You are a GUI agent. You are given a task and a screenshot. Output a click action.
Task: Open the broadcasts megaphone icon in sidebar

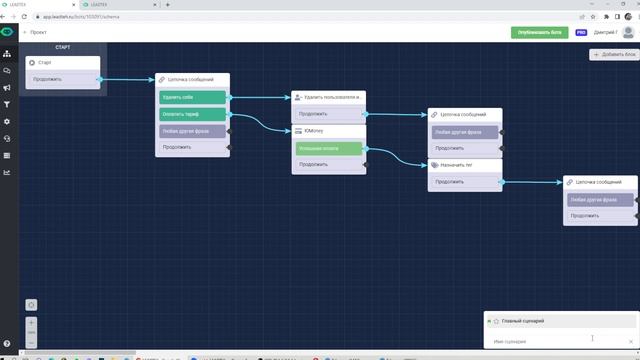[7, 88]
